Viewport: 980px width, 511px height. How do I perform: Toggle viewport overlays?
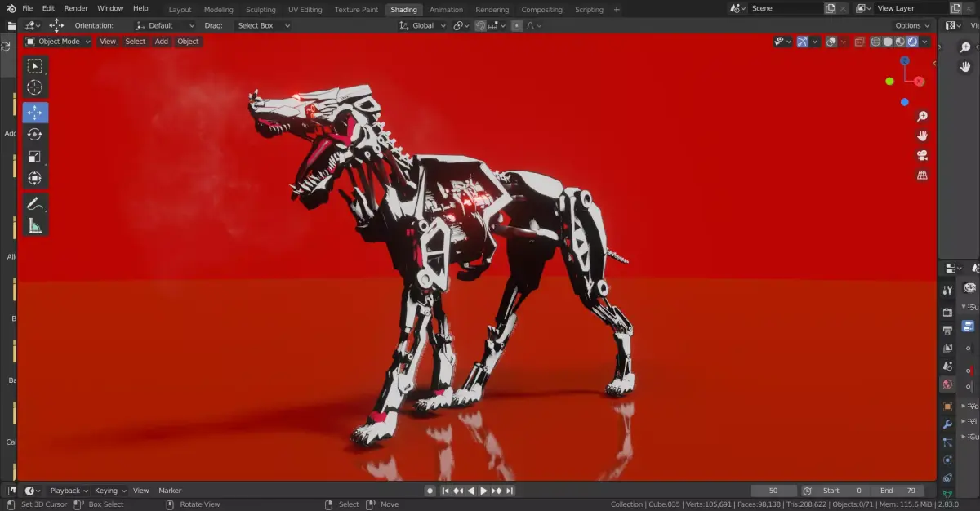point(831,42)
